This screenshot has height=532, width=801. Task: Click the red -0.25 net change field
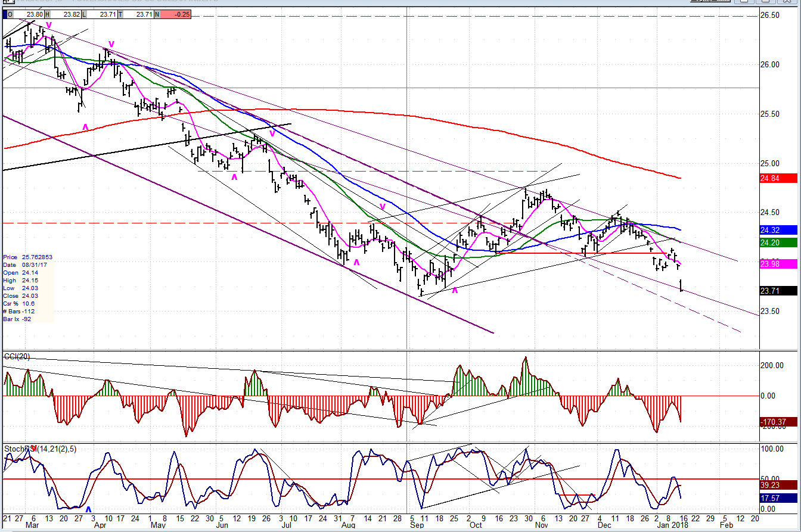coord(176,14)
